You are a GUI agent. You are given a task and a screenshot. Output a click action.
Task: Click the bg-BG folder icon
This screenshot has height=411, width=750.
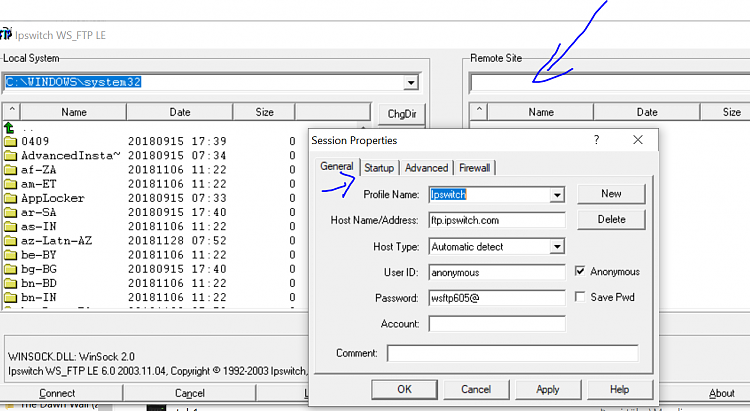pyautogui.click(x=10, y=269)
